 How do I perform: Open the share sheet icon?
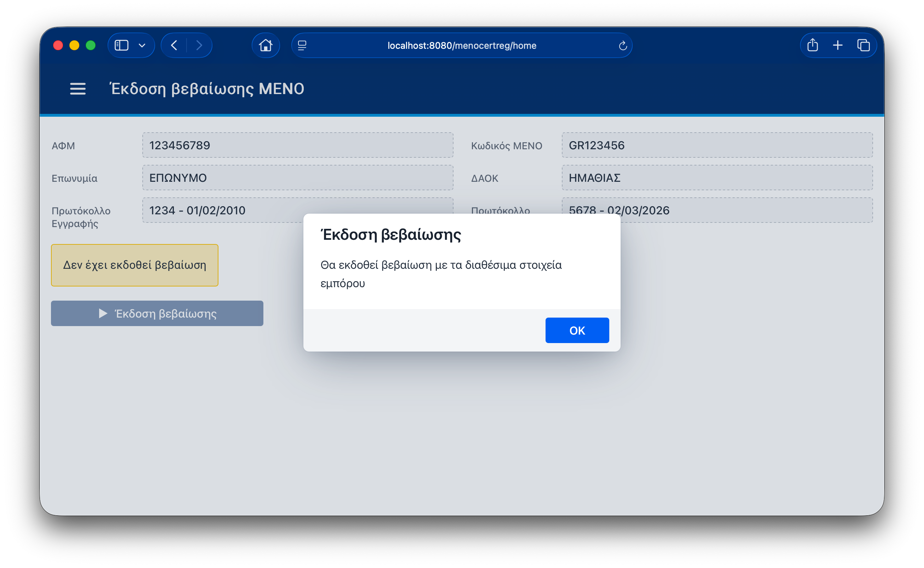tap(812, 45)
